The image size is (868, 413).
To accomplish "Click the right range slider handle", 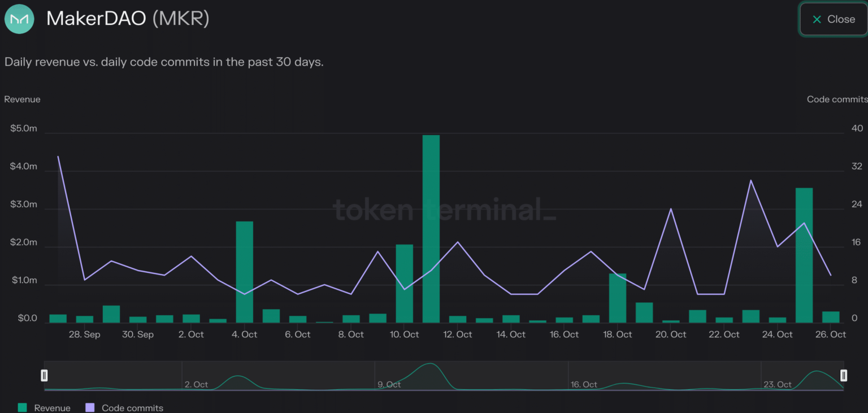I will (x=843, y=375).
